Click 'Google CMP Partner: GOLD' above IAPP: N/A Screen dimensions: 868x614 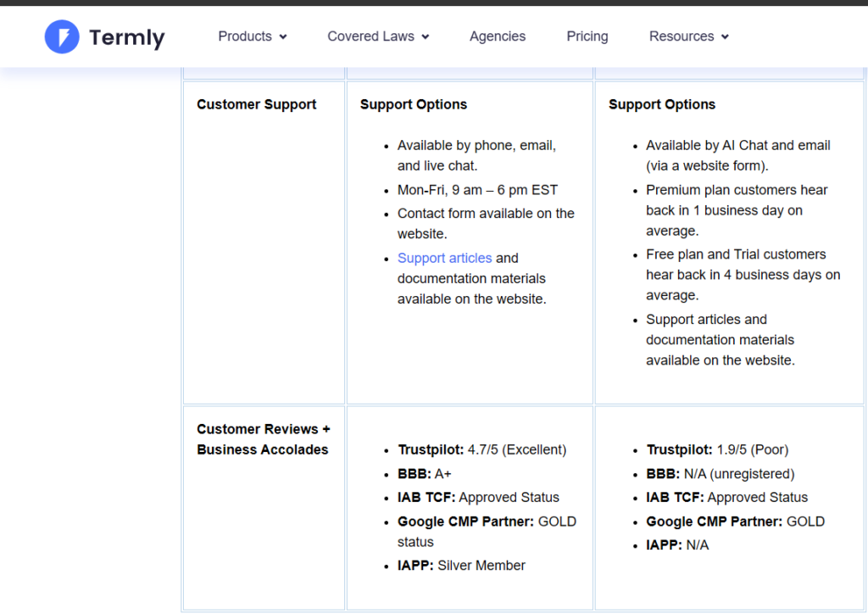point(736,522)
